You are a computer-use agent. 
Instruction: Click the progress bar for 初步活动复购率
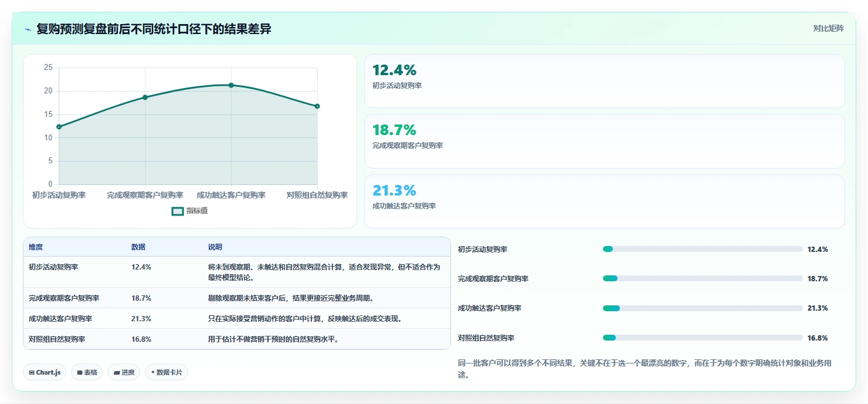703,249
